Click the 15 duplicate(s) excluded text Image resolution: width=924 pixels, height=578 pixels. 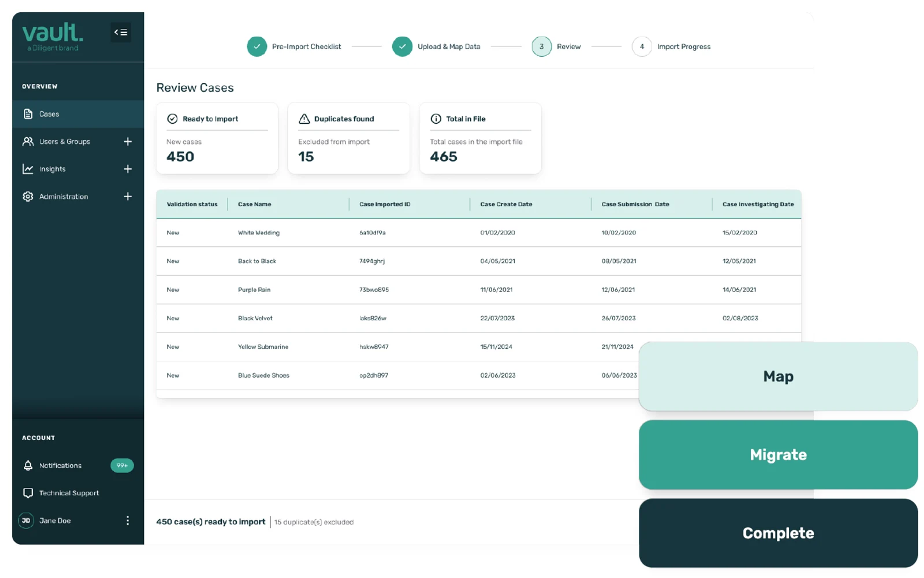point(314,522)
